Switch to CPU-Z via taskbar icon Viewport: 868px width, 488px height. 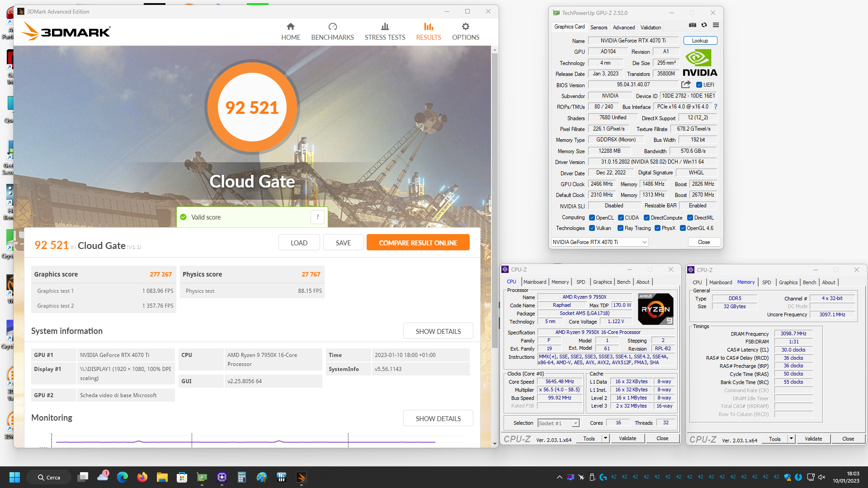click(x=222, y=477)
